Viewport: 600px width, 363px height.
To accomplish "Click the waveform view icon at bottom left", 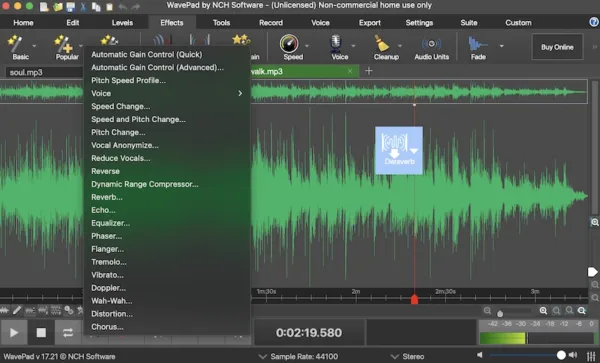I will (5, 310).
